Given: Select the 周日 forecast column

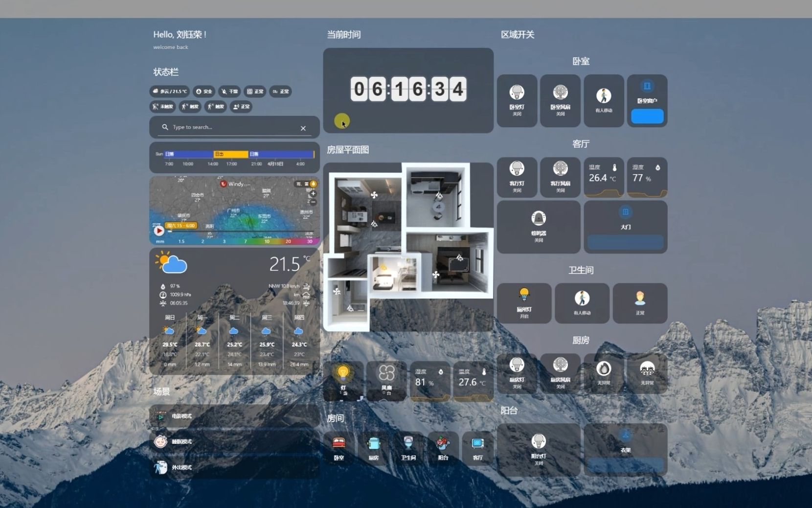Looking at the screenshot, I should point(170,341).
